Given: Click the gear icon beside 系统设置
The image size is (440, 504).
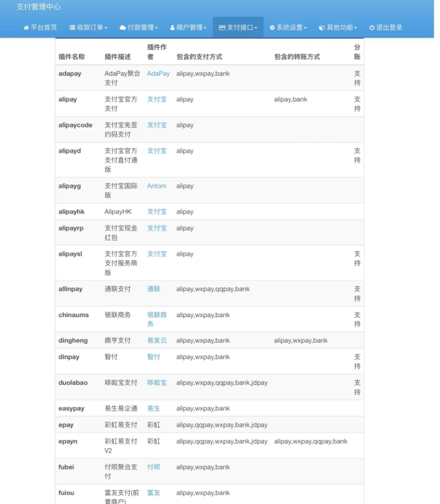Looking at the screenshot, I should click(272, 27).
